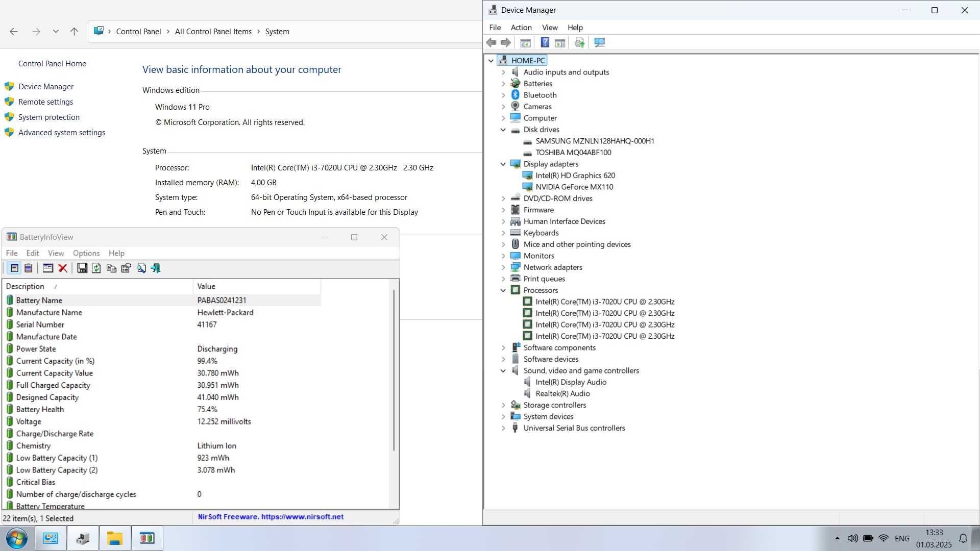Click the battery log clipboard icon in BatteryInfoView

[x=29, y=268]
